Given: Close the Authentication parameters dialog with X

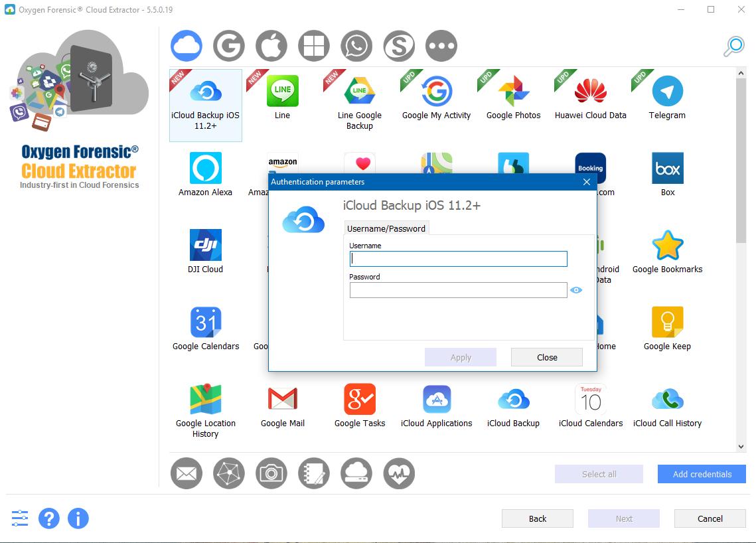Looking at the screenshot, I should coord(586,182).
